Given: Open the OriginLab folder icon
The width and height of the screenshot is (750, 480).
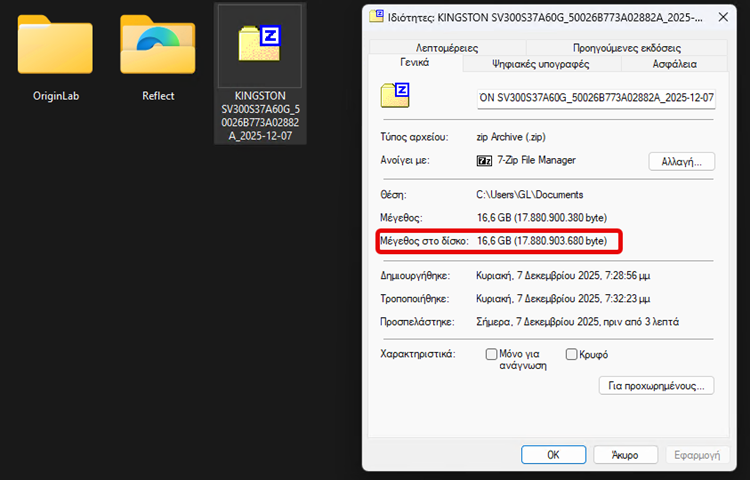Looking at the screenshot, I should tap(55, 46).
